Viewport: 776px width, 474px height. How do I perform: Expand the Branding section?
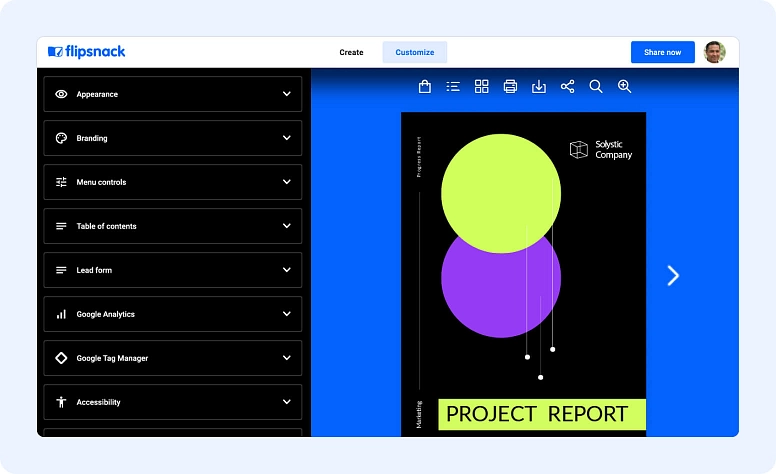coord(173,138)
